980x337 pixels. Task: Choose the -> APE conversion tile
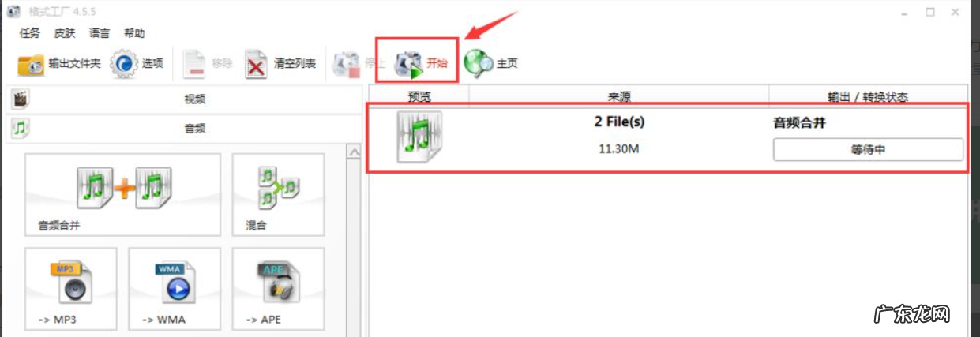tap(278, 290)
